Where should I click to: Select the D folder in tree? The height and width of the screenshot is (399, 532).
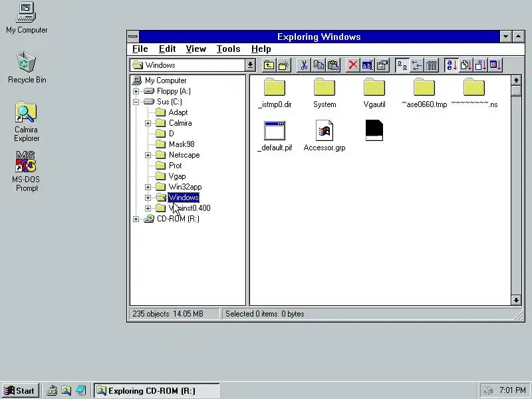[172, 134]
